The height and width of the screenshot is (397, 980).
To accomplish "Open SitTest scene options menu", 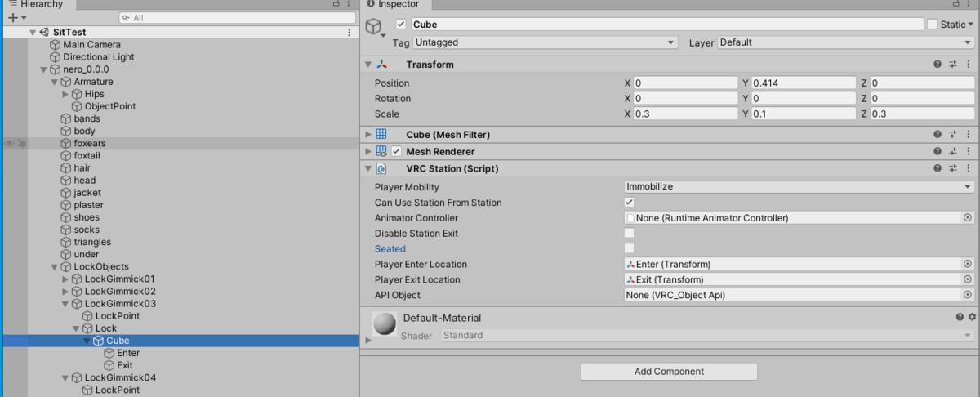I will [x=350, y=33].
